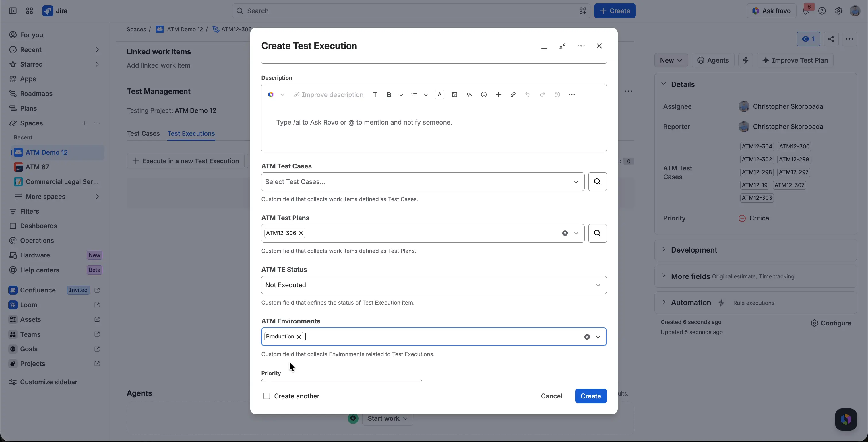This screenshot has height=442, width=868.
Task: Click Cancel in the Create Test Execution dialog
Action: point(551,396)
